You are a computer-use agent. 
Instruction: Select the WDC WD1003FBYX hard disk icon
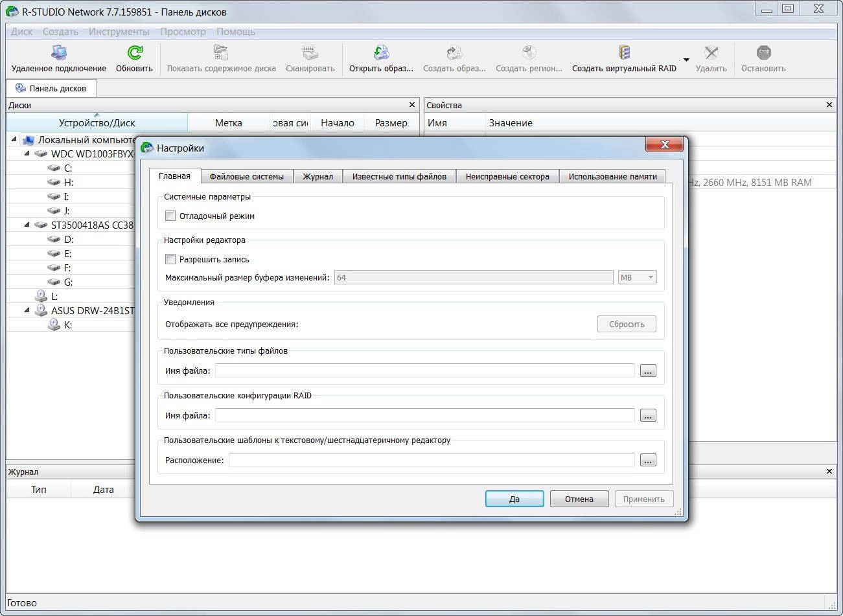(x=41, y=154)
